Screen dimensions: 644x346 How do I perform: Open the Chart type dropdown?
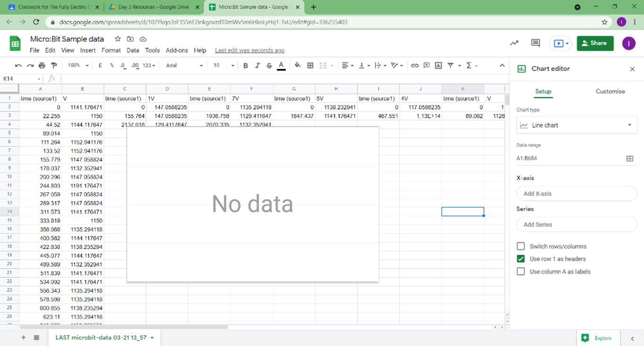click(x=576, y=125)
